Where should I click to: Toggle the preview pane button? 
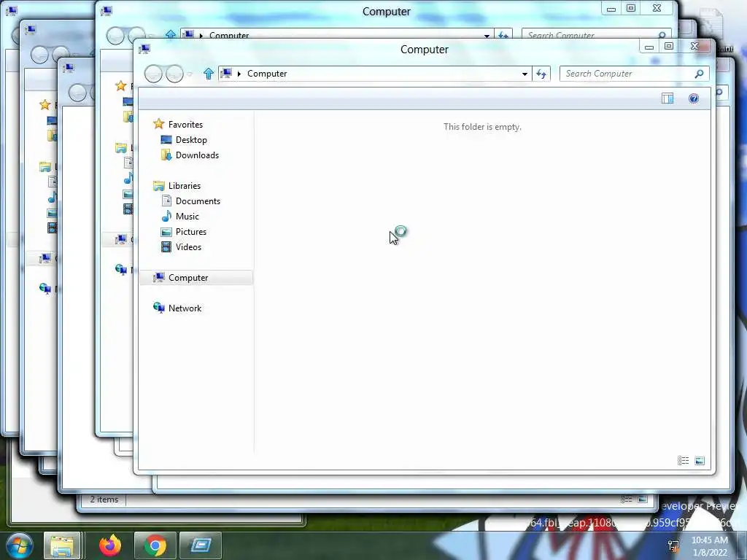click(667, 98)
